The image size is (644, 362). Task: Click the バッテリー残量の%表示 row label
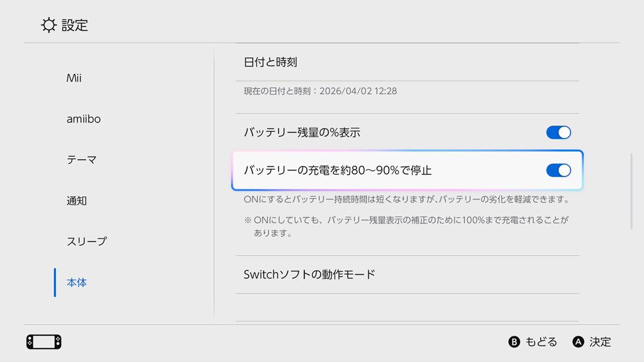302,133
